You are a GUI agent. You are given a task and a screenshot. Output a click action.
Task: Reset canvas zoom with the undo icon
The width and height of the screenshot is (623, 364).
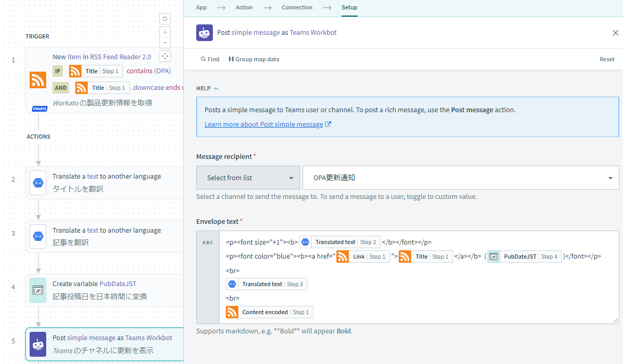tap(165, 19)
